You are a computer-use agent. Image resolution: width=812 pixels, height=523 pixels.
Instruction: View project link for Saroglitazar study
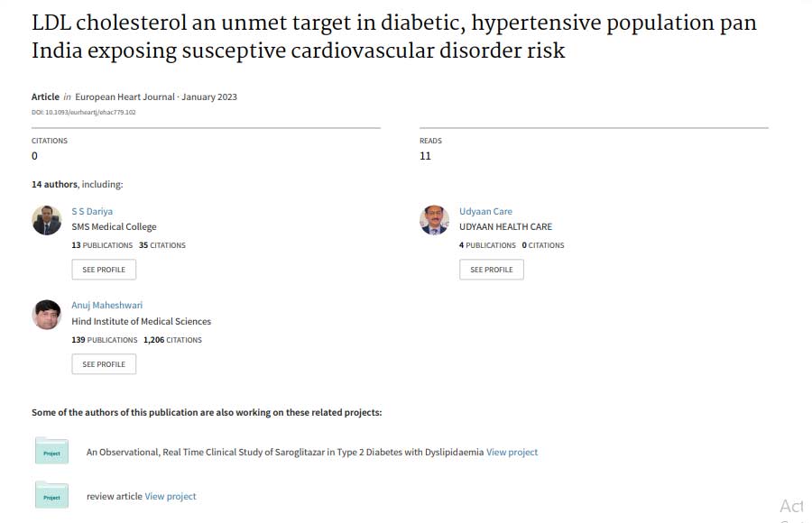click(512, 452)
